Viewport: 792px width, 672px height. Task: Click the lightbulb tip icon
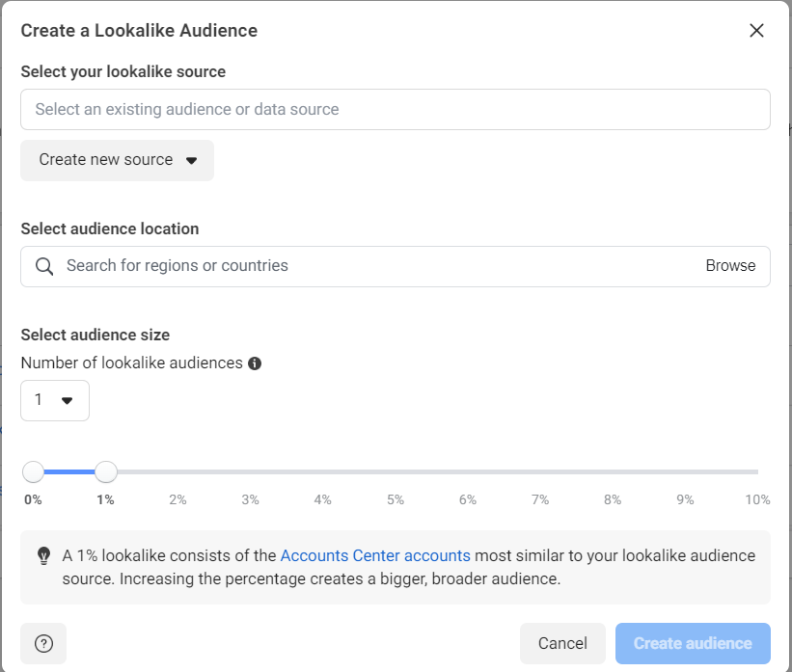click(44, 555)
